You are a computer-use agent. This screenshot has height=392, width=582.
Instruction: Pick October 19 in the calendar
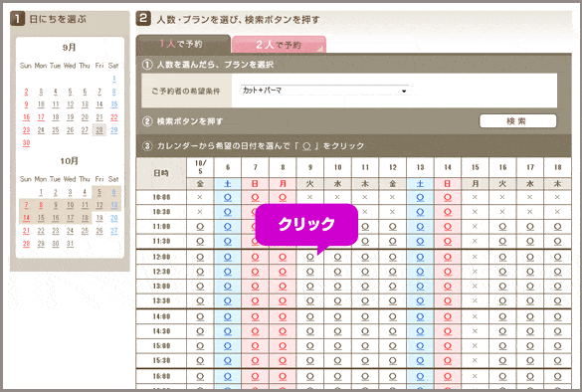99,218
